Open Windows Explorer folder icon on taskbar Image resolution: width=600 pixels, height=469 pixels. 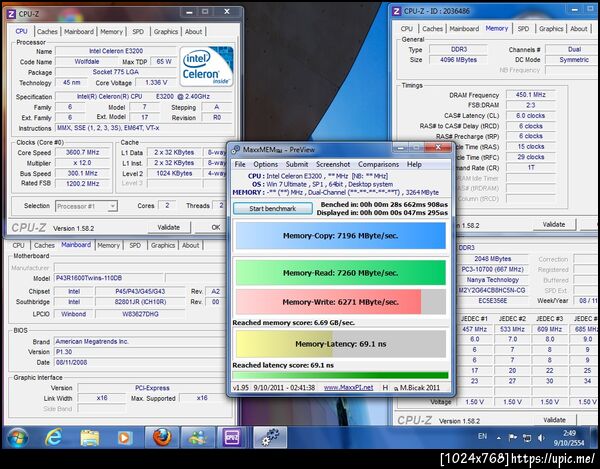point(90,437)
